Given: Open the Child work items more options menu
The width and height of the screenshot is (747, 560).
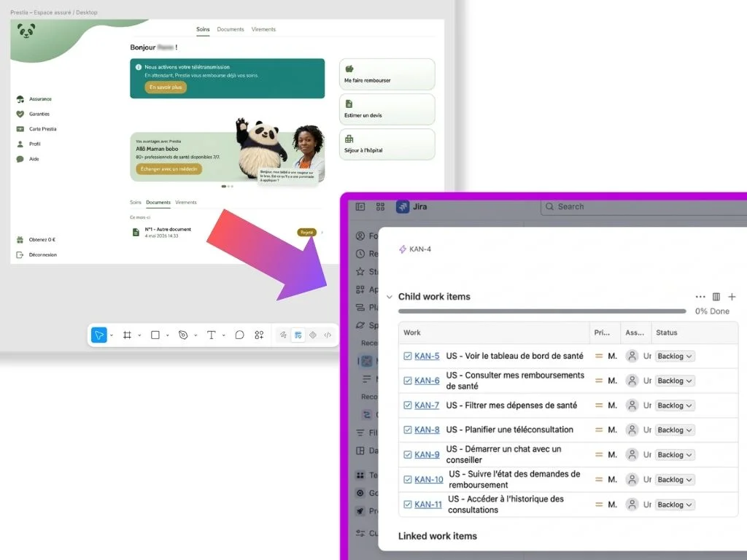Looking at the screenshot, I should [x=700, y=297].
